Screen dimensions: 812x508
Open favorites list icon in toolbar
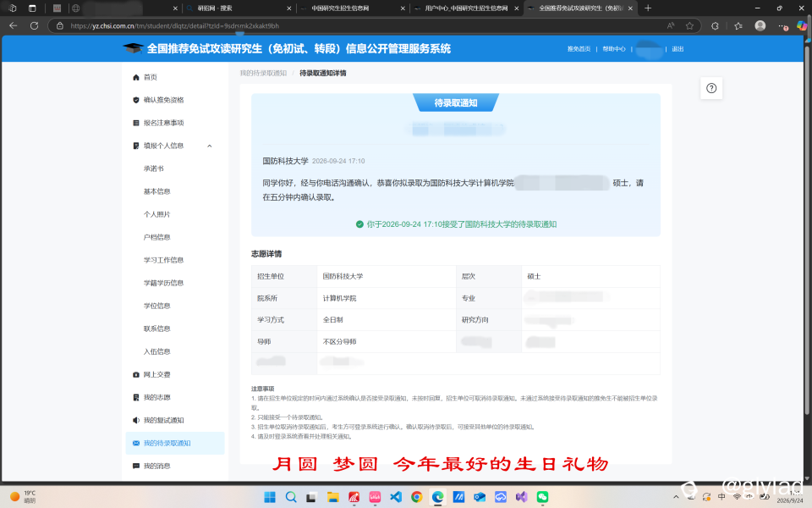(738, 25)
